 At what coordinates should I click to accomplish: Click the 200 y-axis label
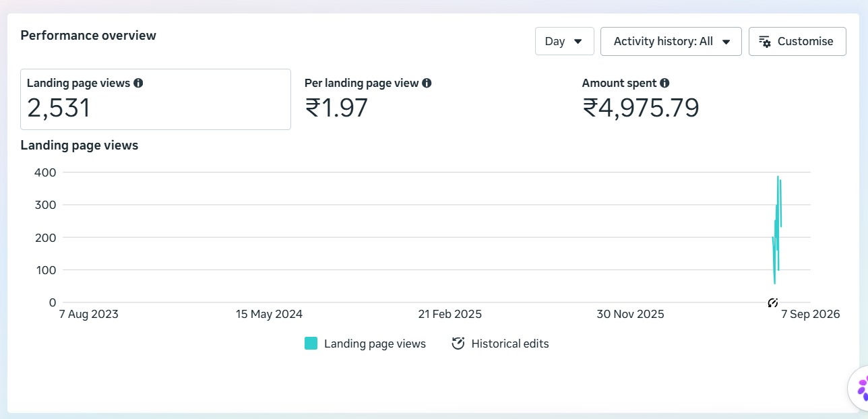coord(44,238)
